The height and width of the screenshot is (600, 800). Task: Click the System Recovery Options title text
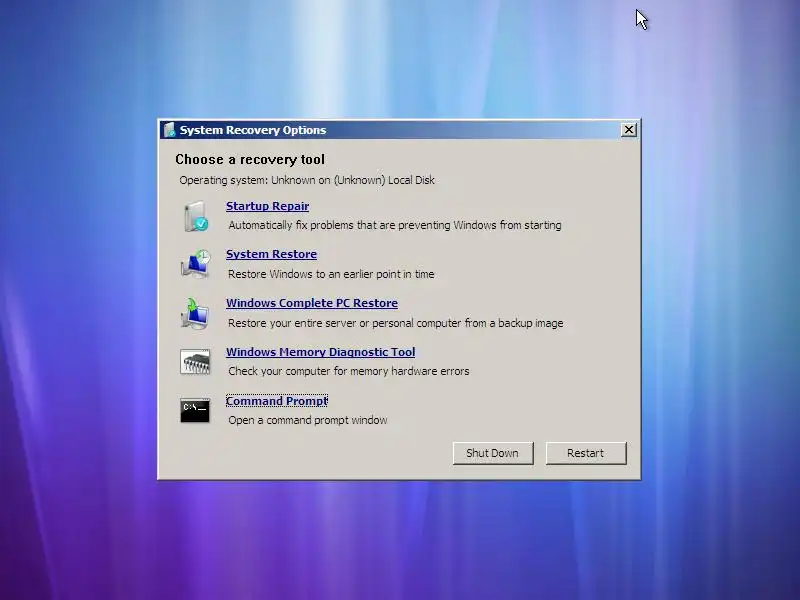point(253,130)
